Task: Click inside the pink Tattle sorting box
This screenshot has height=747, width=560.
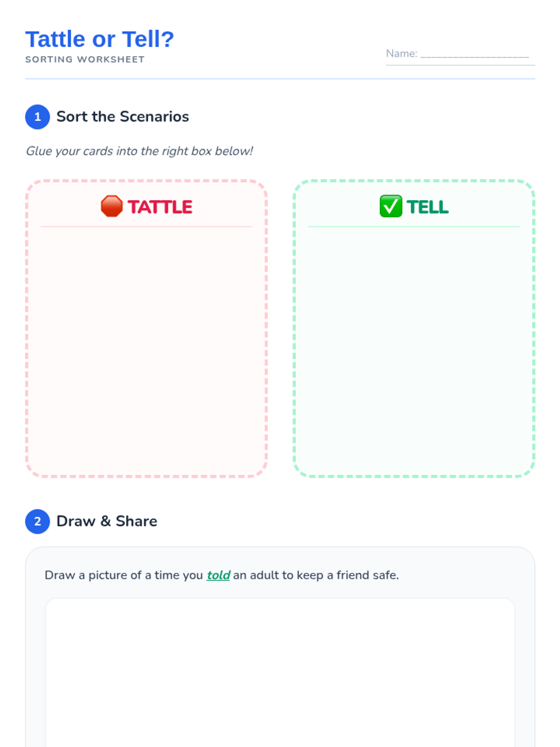Action: 146,350
